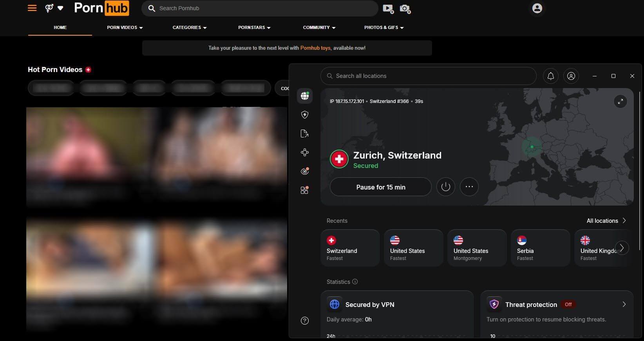Click the Statistics info icon
This screenshot has width=644, height=341.
click(x=355, y=281)
